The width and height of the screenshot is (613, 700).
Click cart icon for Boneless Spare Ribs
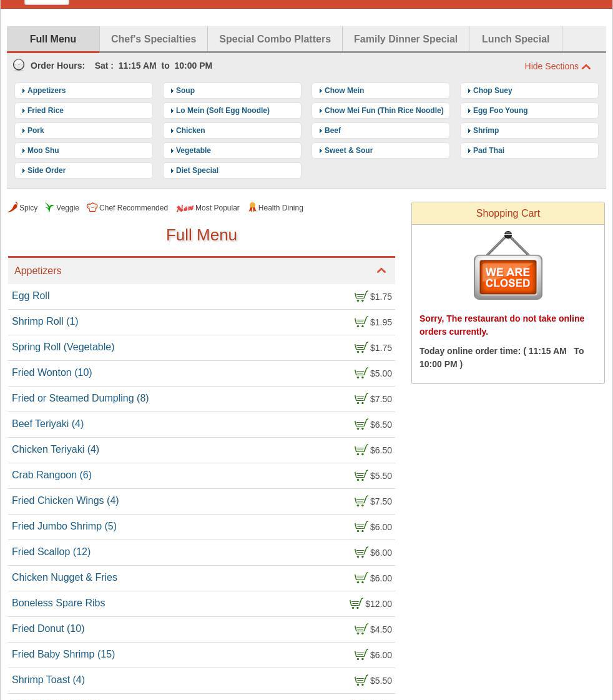[x=356, y=604]
